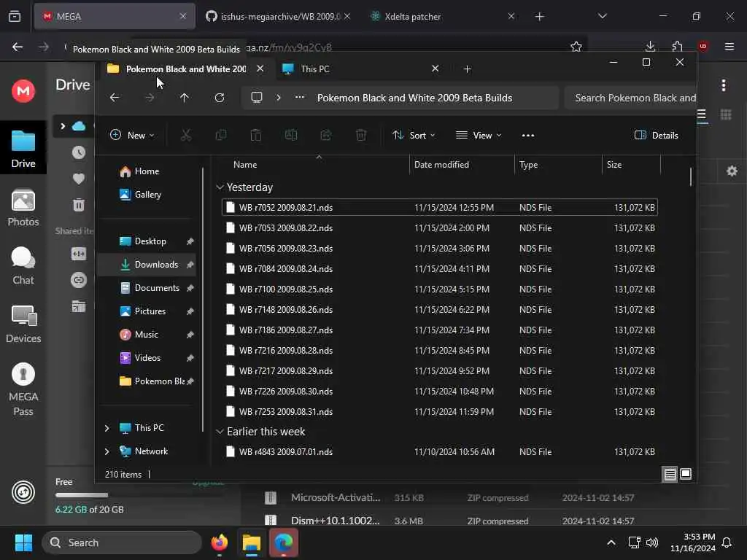
Task: Open the View dropdown
Action: coord(479,135)
